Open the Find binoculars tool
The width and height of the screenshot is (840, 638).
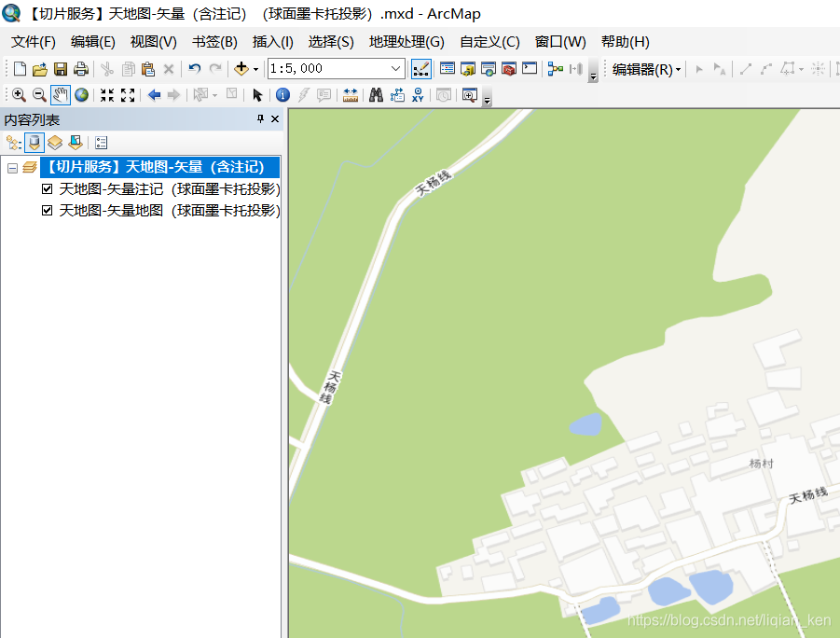click(x=376, y=95)
